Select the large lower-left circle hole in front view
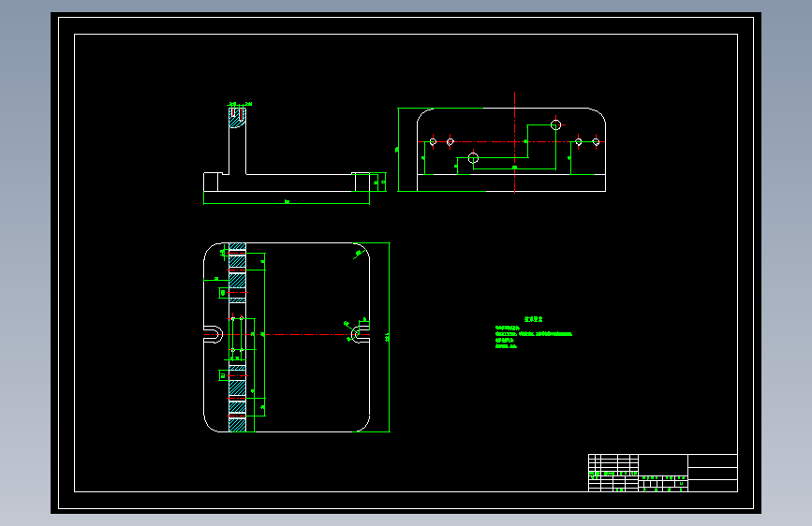Screen dimensions: 812x526 point(473,158)
